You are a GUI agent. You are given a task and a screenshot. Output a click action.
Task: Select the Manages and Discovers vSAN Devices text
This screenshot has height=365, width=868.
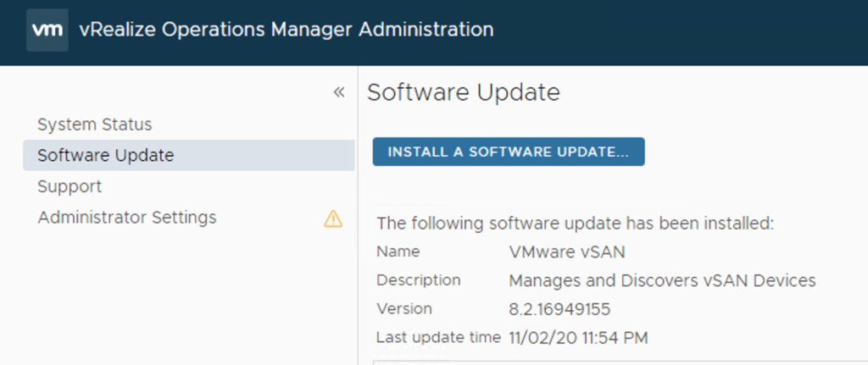coord(662,280)
